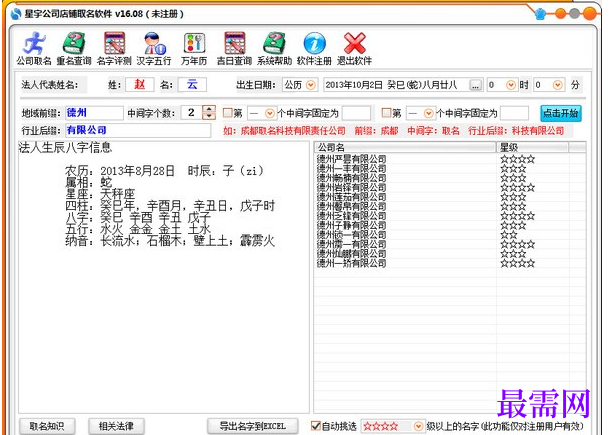This screenshot has height=435, width=609.
Task: Click the 四柱 line in the 八字 panel
Action: [170, 206]
